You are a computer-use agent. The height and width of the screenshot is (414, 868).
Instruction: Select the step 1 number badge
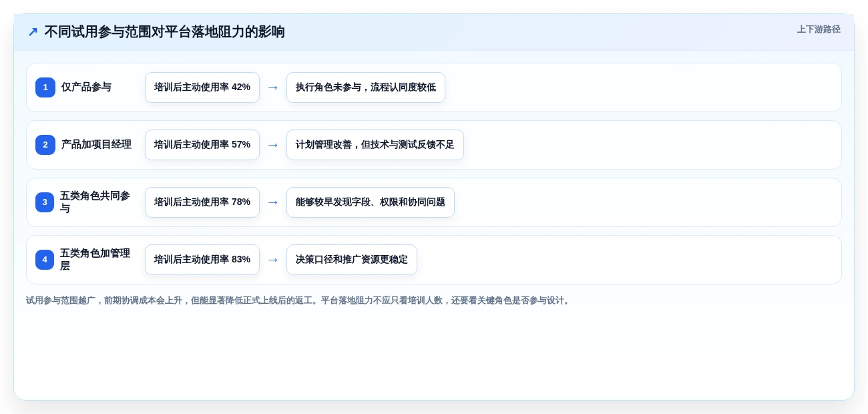pyautogui.click(x=45, y=87)
